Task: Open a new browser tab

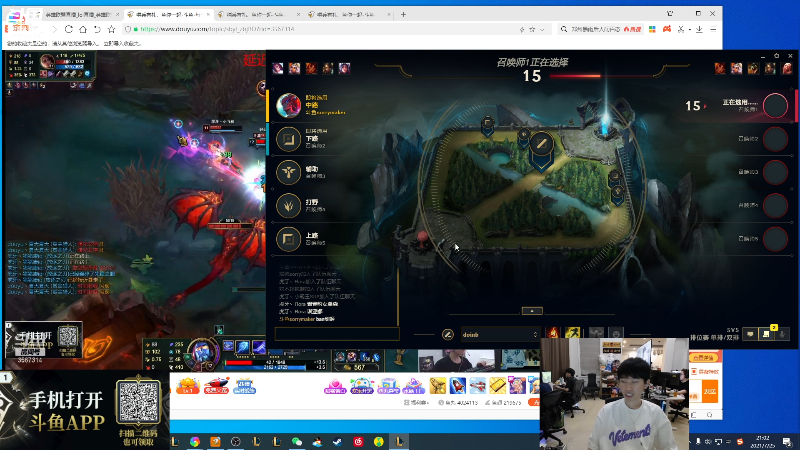Action: (404, 14)
